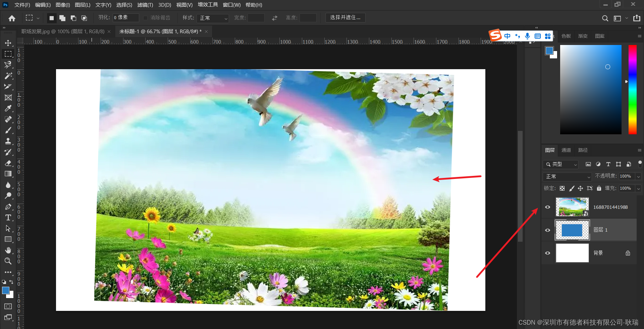Screen dimensions: 644x329
Task: Open the 窗口(W) menu
Action: pos(232,5)
